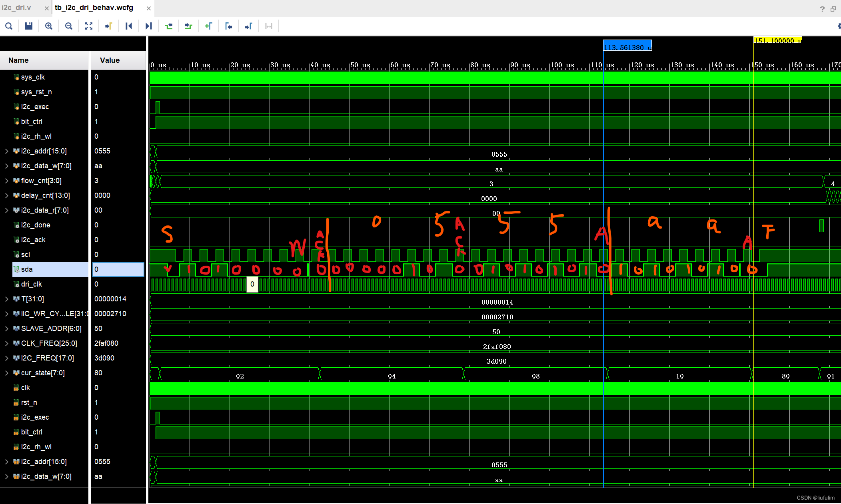Expand the cur_state[7:0] signal
The image size is (841, 504).
(x=7, y=373)
